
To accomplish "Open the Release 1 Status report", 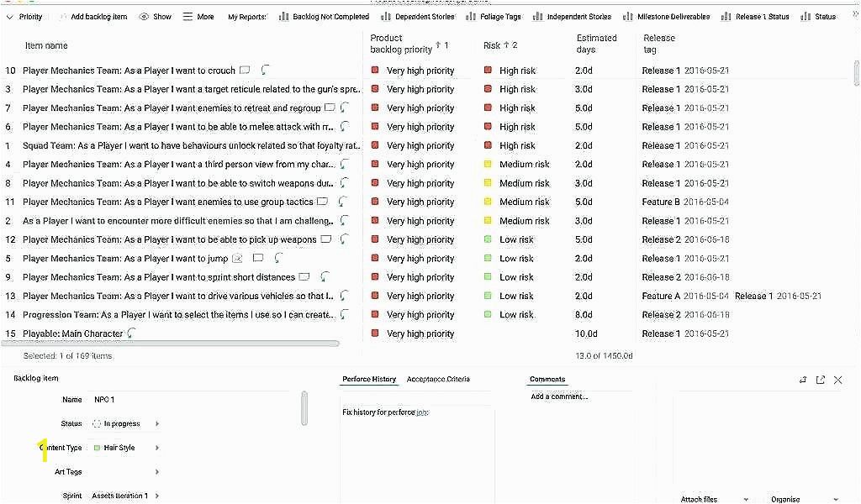I will point(755,17).
